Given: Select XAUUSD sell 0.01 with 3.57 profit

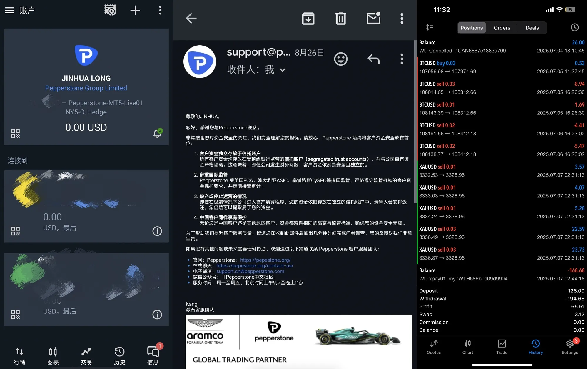Looking at the screenshot, I should 502,171.
